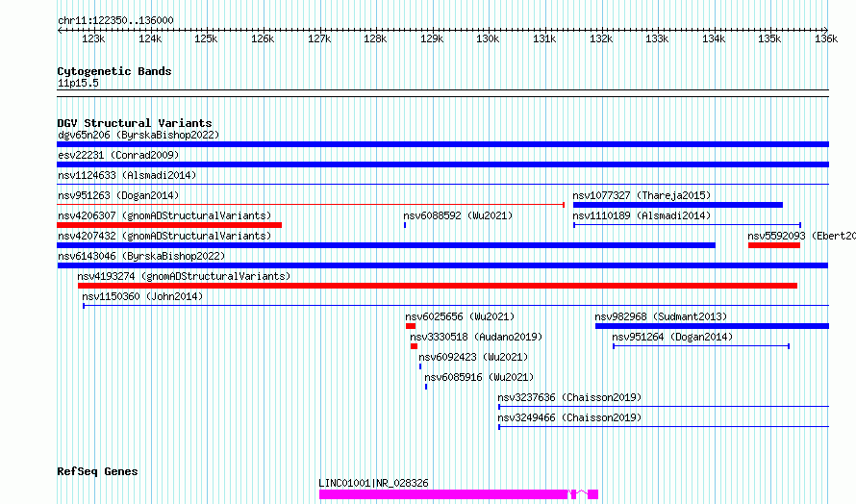
Task: Click the nsv3249466 (Chaisson2019) label
Action: 570,417
